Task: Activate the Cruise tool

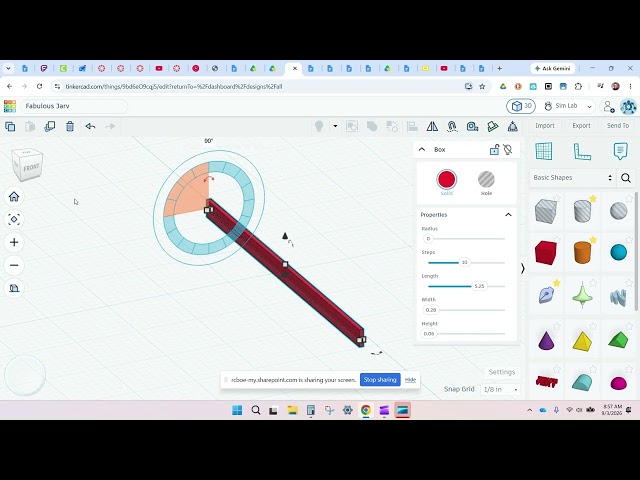Action: point(452,127)
